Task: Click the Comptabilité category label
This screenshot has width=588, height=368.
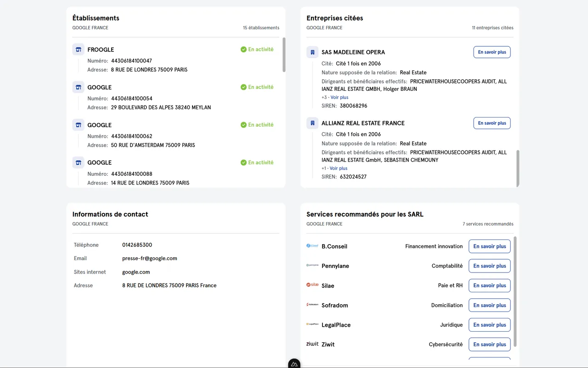Action: coord(447,266)
